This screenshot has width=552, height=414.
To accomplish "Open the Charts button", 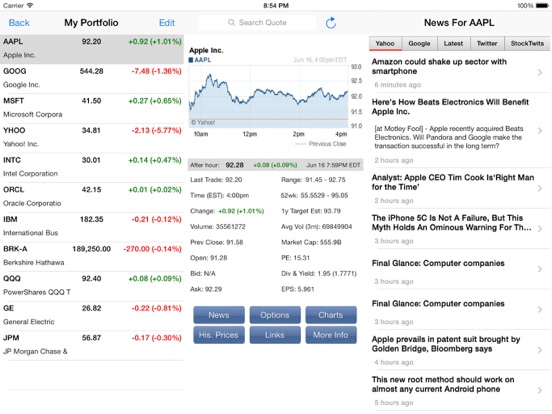I will [331, 315].
